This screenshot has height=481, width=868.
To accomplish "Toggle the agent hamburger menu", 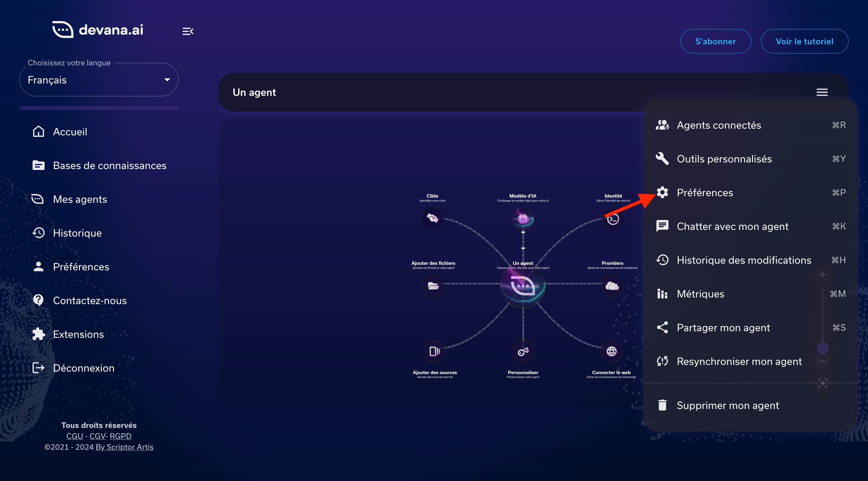I will click(822, 92).
